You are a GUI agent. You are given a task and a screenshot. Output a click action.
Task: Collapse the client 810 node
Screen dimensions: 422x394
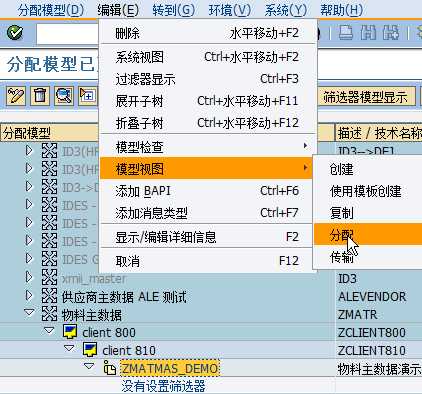[x=69, y=348]
